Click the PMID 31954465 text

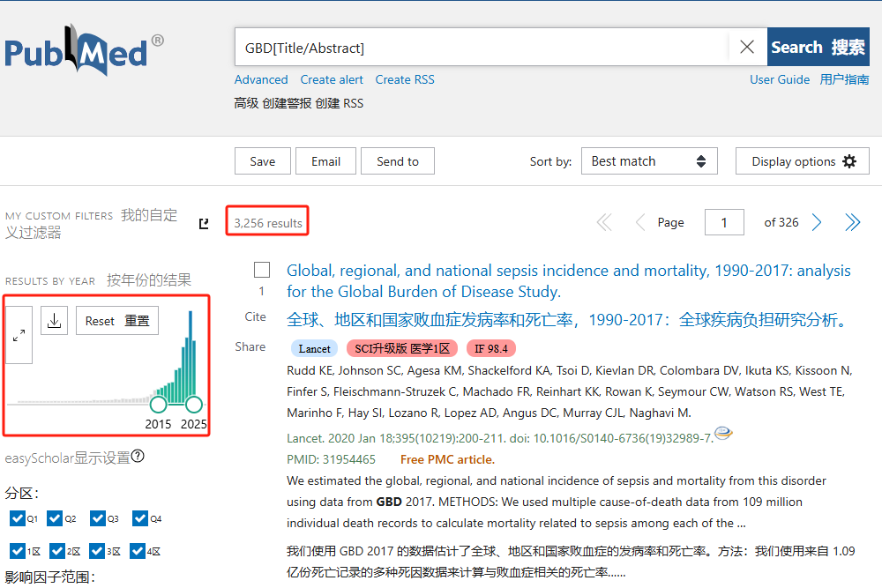(x=331, y=460)
